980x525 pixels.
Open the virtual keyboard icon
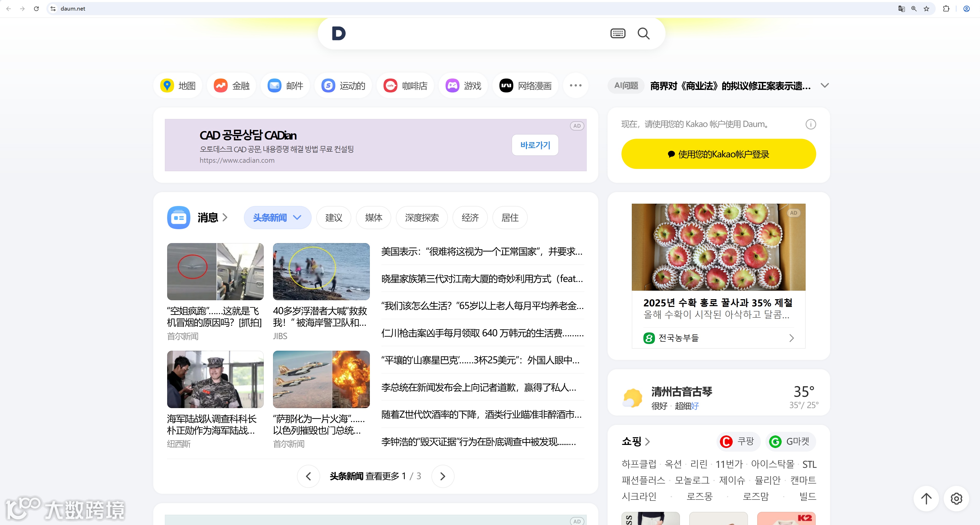(617, 33)
